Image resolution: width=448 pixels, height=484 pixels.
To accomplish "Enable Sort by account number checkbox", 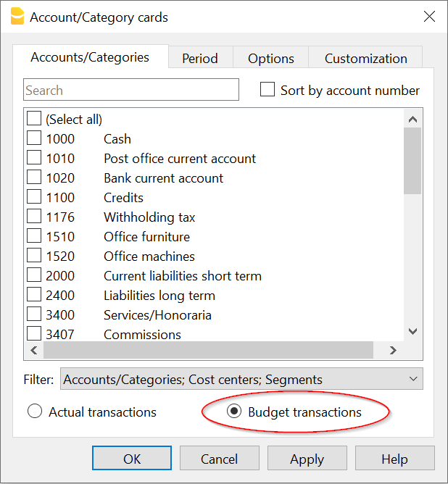I will 267,89.
